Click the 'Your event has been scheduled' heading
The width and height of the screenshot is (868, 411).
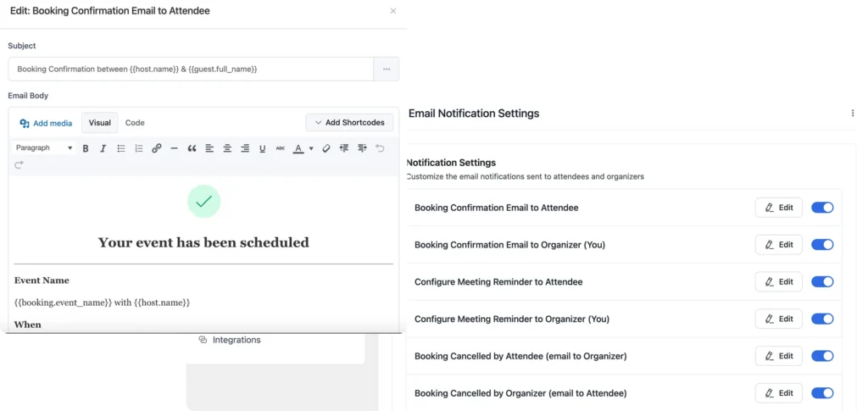[203, 242]
